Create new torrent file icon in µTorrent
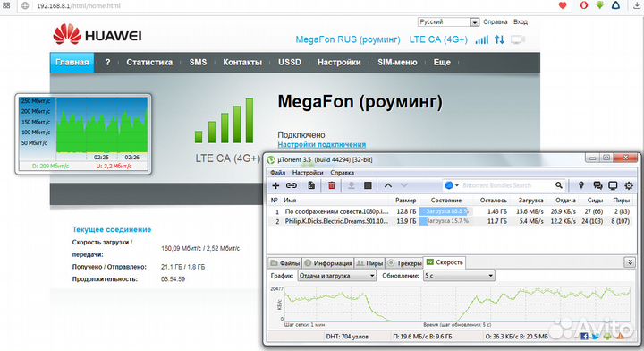The width and height of the screenshot is (644, 351). 311,185
